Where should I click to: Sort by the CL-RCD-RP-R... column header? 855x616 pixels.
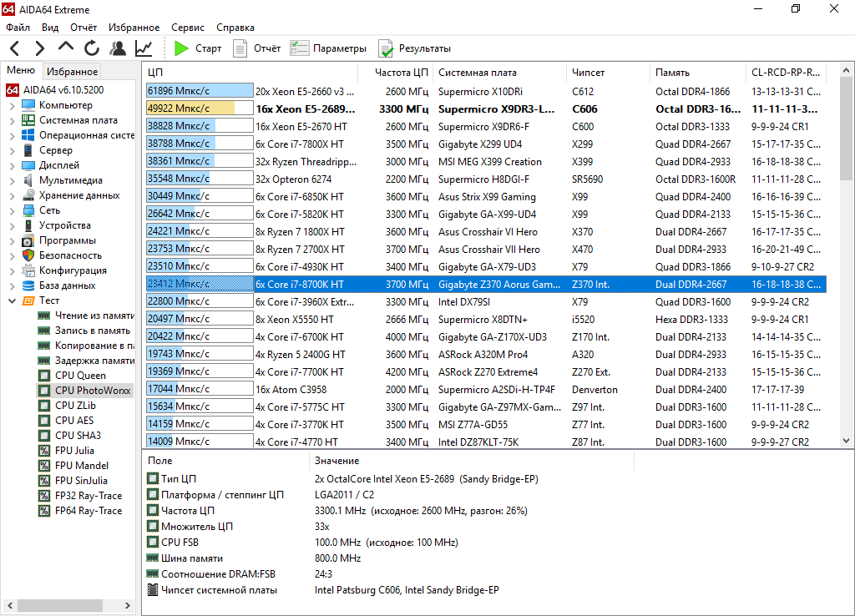click(x=786, y=73)
